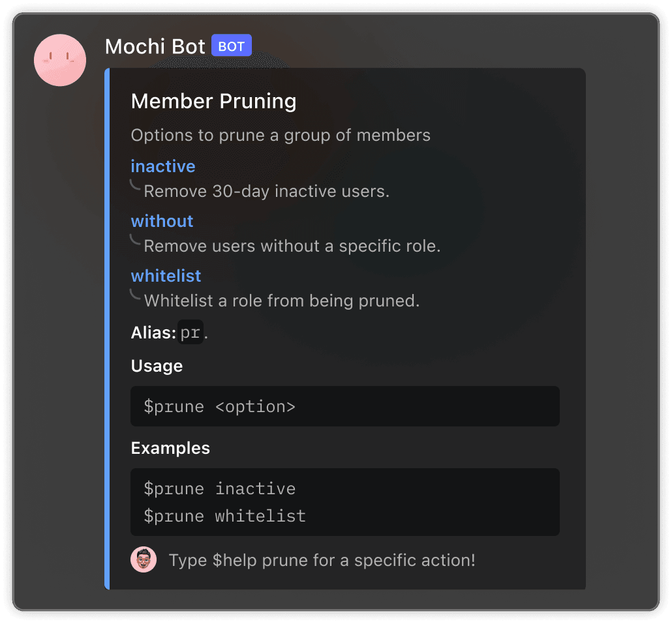Click the "$prune whitelist" example line
Viewport: 672px width, 624px height.
pyautogui.click(x=224, y=516)
